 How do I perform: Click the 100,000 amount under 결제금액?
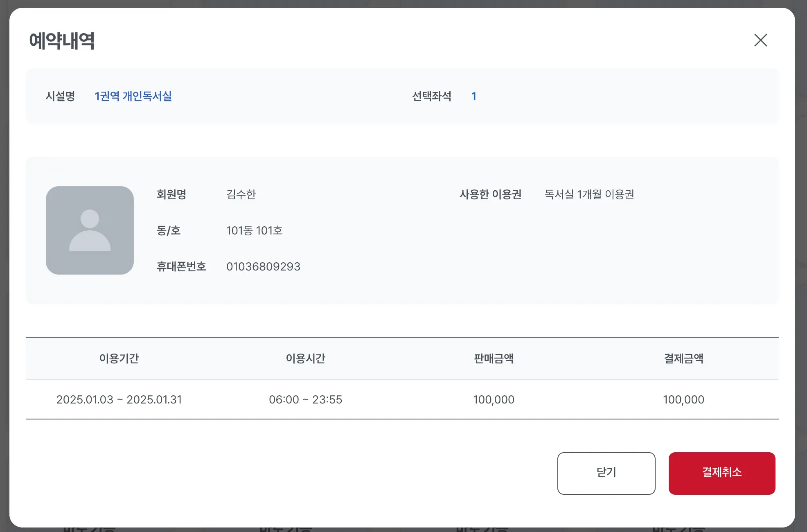[x=683, y=399]
